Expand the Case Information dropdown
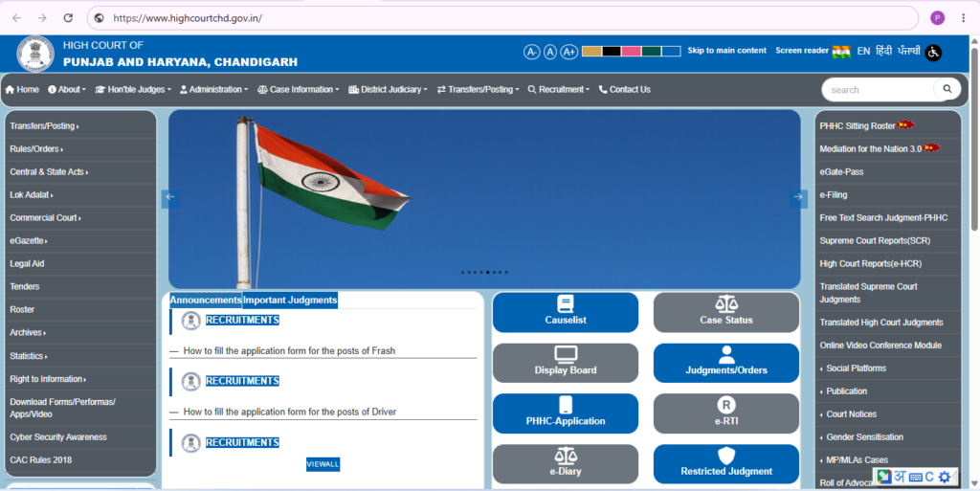Viewport: 980px width, 491px height. point(299,89)
